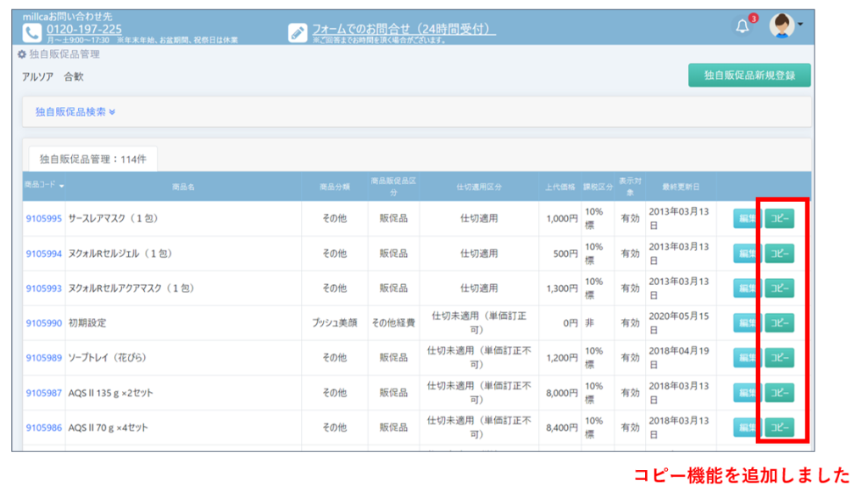Screen dimensions: 868x492
Task: Open product code 9105990 link
Action: tap(43, 323)
